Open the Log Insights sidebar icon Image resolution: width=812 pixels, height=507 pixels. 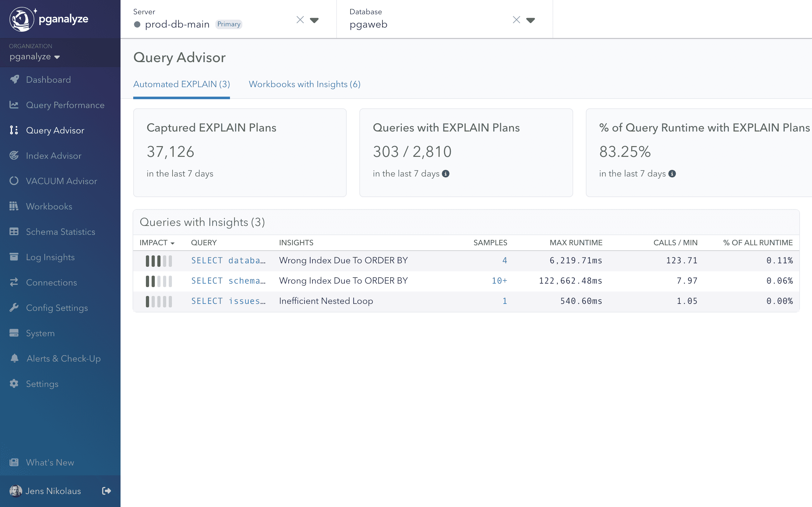tap(14, 257)
